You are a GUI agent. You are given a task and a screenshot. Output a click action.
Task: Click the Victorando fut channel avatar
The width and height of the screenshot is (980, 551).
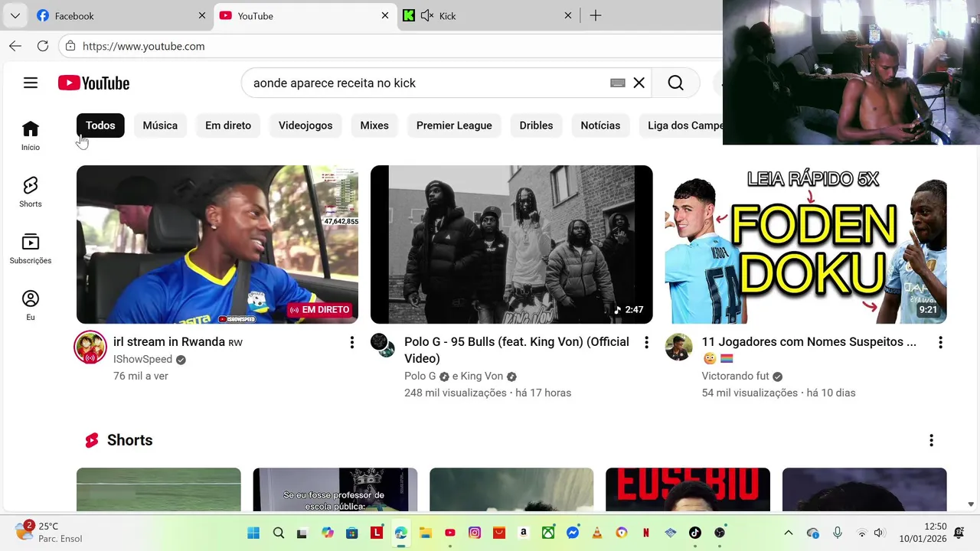pos(678,347)
